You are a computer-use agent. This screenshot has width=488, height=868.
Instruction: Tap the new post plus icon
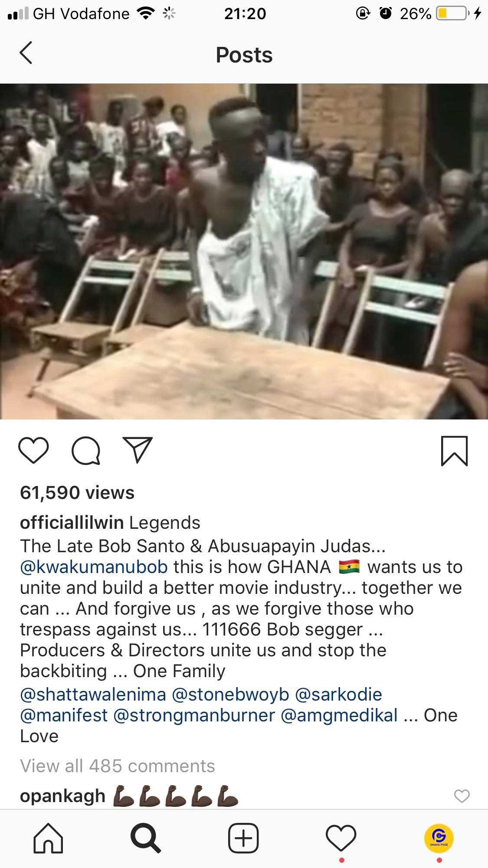[x=243, y=838]
